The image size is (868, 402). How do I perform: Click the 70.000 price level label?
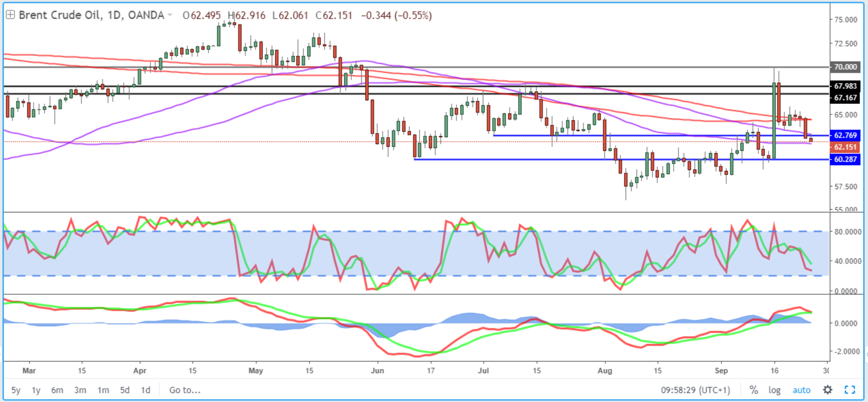pos(845,67)
